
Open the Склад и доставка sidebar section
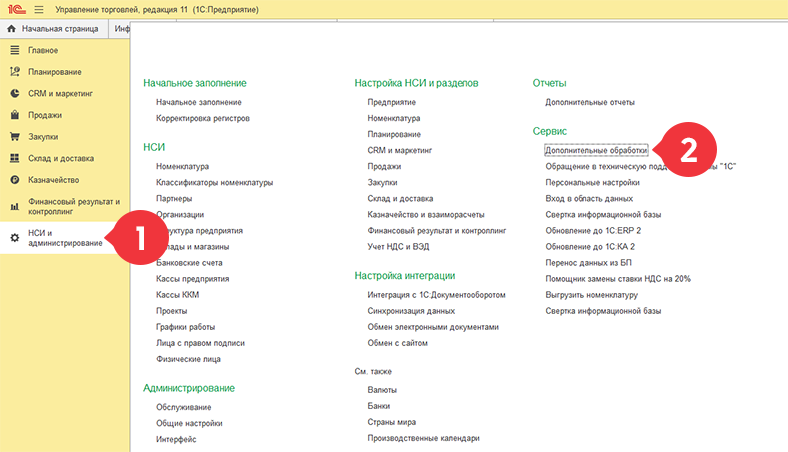click(61, 158)
